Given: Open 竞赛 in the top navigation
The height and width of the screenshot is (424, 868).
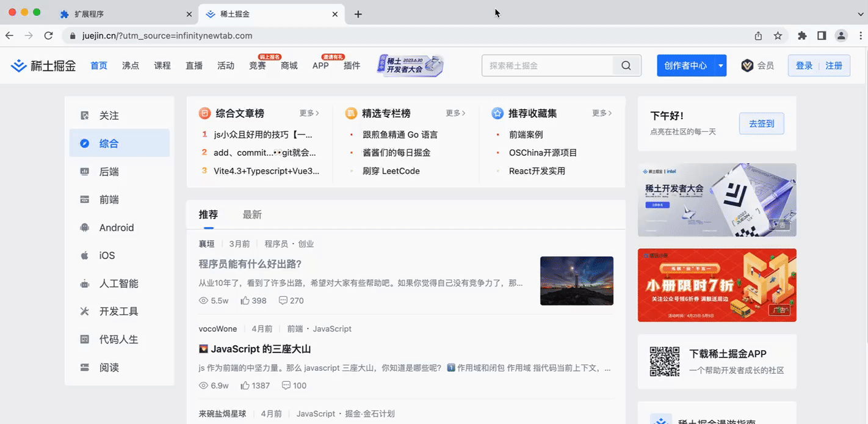Looking at the screenshot, I should tap(258, 65).
